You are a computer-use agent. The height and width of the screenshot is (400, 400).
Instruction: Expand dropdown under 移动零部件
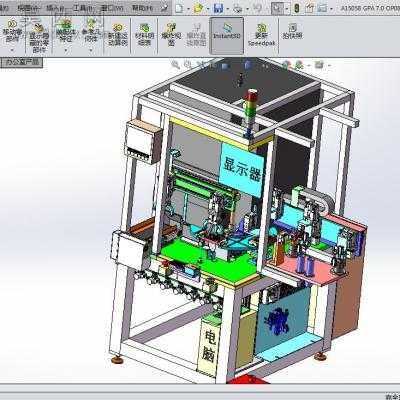(12, 50)
